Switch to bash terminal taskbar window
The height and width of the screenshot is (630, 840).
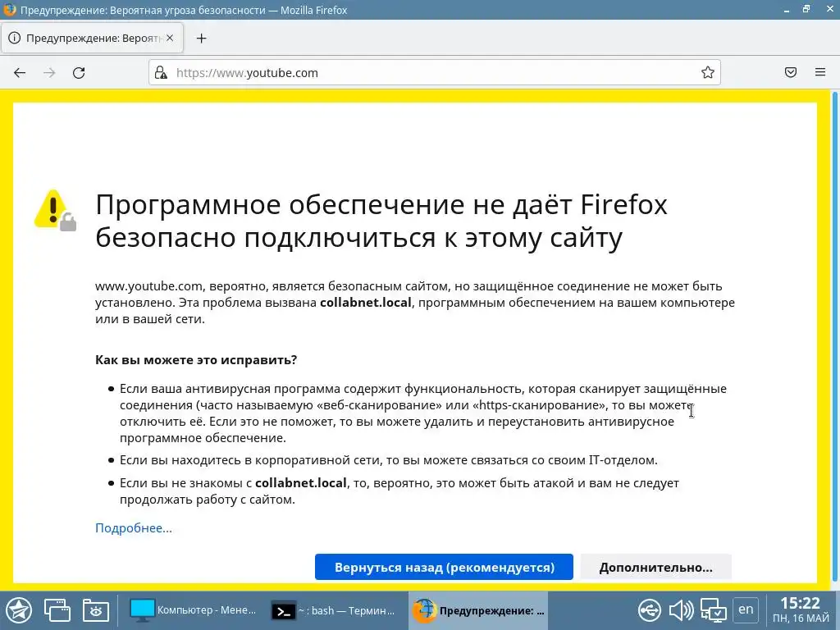point(334,610)
